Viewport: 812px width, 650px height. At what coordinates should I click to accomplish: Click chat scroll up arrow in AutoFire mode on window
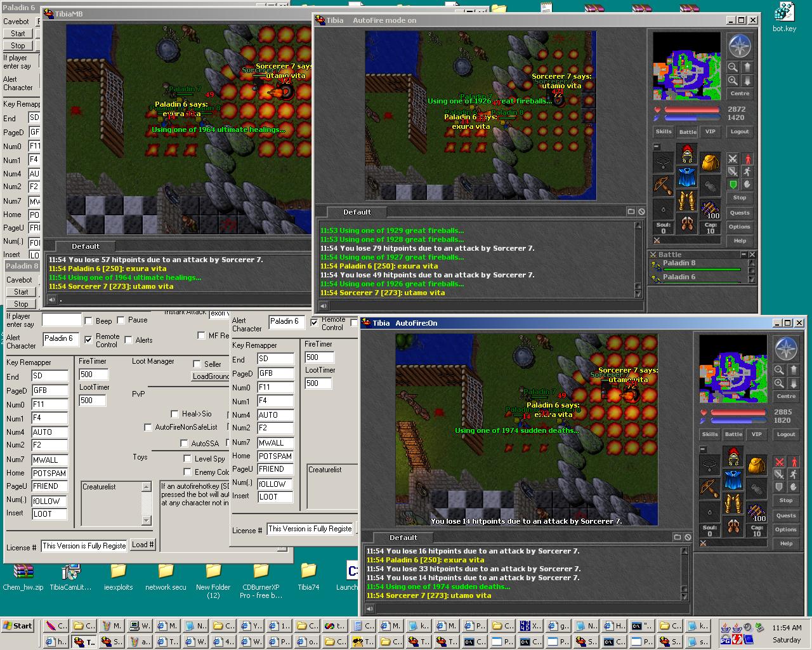point(638,225)
